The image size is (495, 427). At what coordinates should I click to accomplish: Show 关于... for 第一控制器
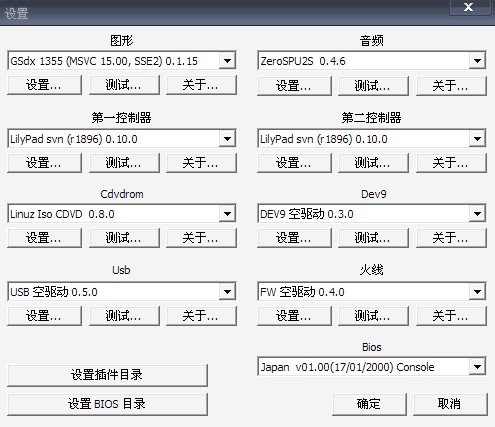[x=201, y=163]
